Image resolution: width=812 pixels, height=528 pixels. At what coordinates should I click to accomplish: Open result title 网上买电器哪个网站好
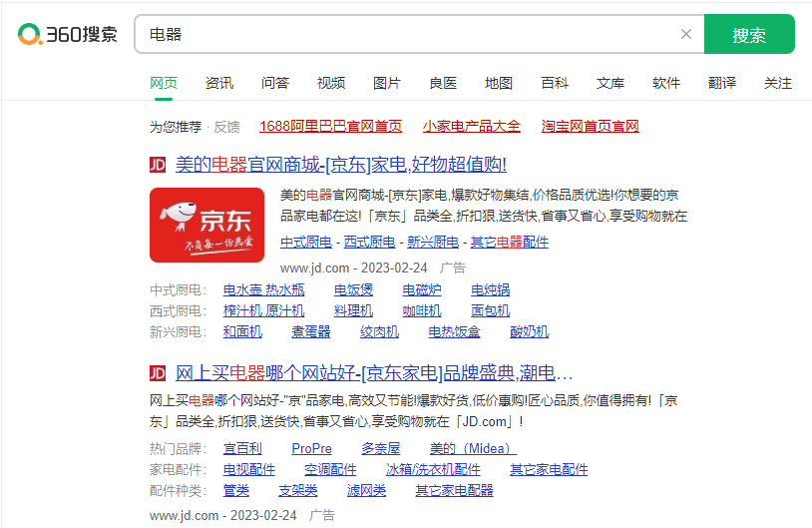pos(374,373)
